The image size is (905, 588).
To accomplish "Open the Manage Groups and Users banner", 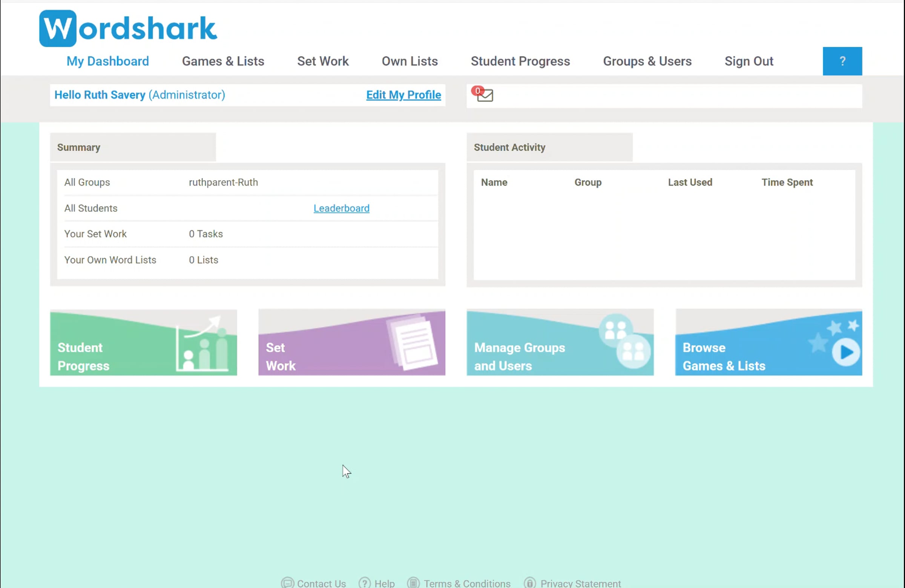I will pos(560,343).
